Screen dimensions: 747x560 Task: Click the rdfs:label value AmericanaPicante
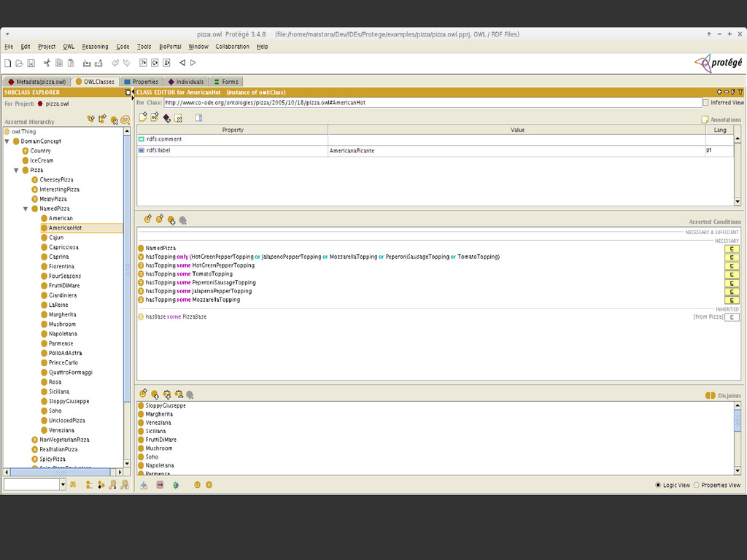pyautogui.click(x=352, y=150)
